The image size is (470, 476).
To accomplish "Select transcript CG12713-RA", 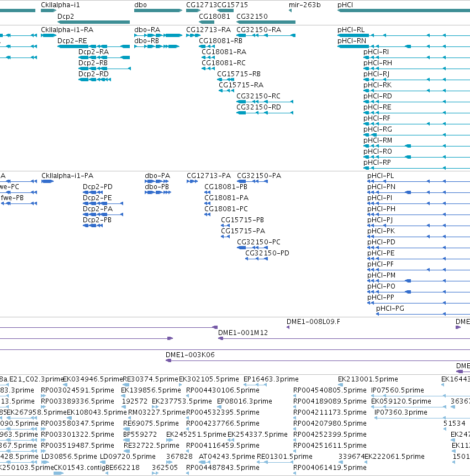I will click(x=208, y=30).
